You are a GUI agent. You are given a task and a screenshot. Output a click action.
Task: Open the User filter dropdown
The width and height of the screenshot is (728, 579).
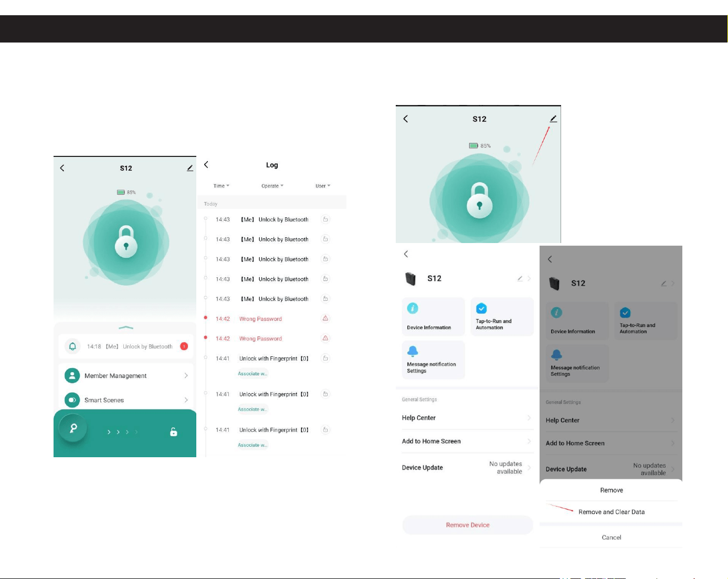pos(323,186)
